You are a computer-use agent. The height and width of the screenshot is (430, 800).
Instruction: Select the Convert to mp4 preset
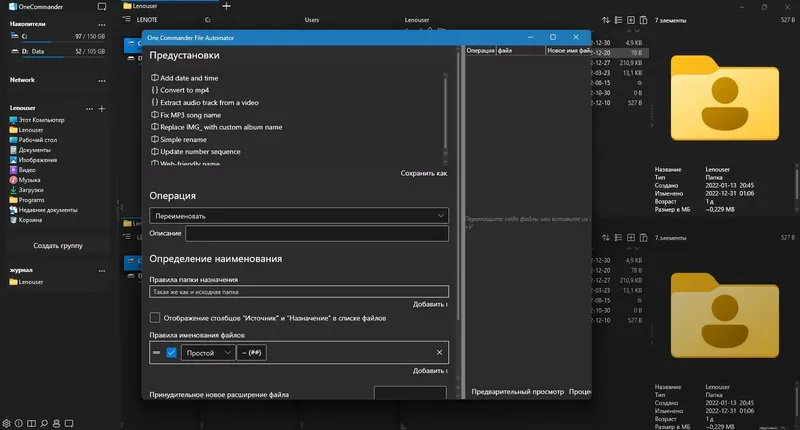[180, 90]
